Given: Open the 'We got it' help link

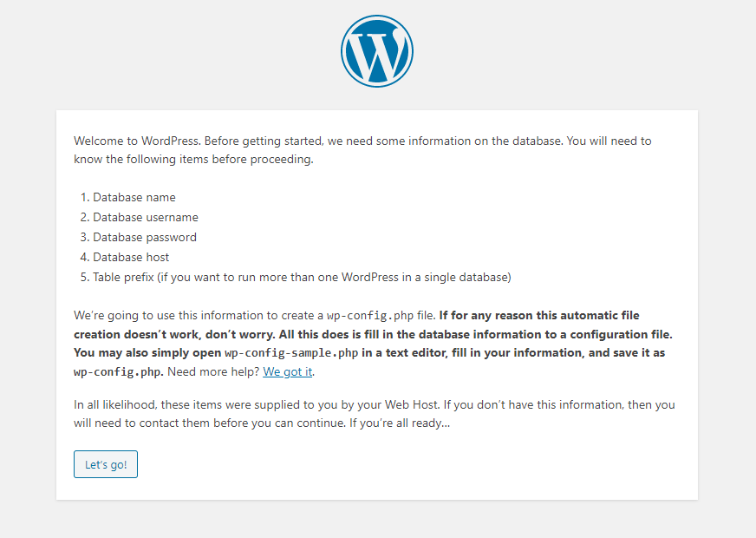Looking at the screenshot, I should (287, 371).
